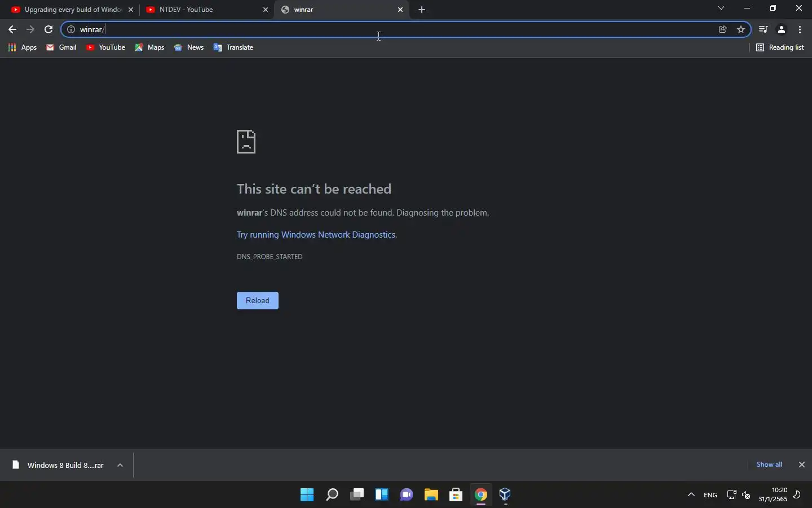The width and height of the screenshot is (812, 508).
Task: Open a new tab with the plus button
Action: (422, 10)
